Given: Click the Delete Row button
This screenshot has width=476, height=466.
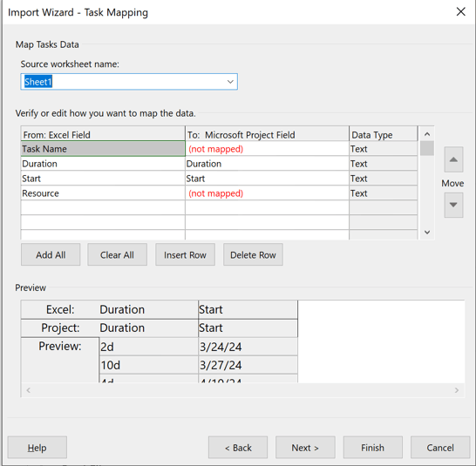Looking at the screenshot, I should coord(253,254).
